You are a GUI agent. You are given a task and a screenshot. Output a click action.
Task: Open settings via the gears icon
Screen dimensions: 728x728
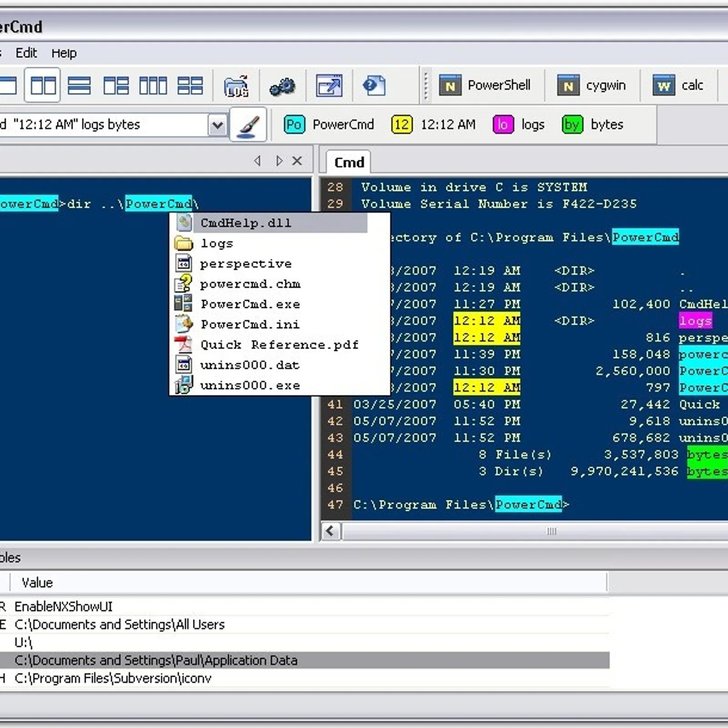[282, 86]
